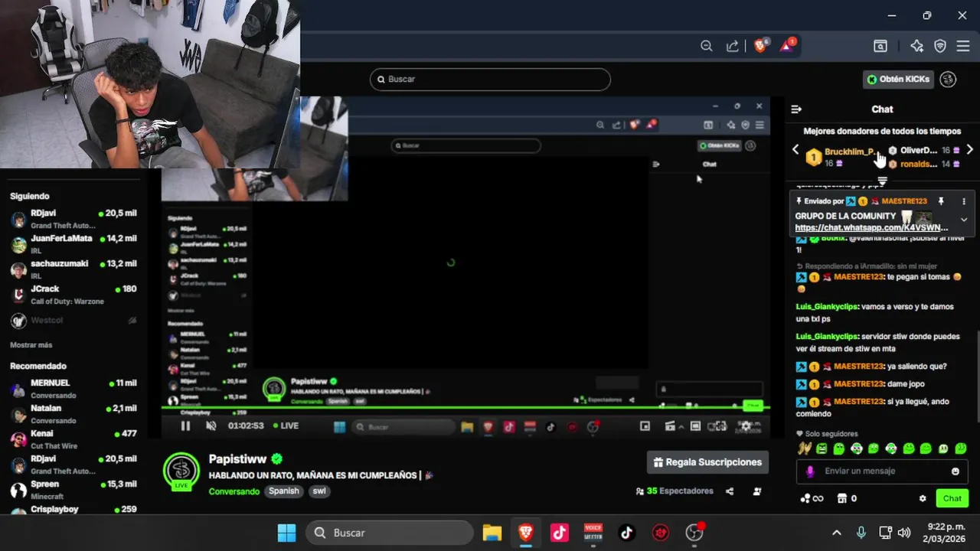Image resolution: width=980 pixels, height=551 pixels.
Task: Open Papistiww channel name
Action: point(237,459)
